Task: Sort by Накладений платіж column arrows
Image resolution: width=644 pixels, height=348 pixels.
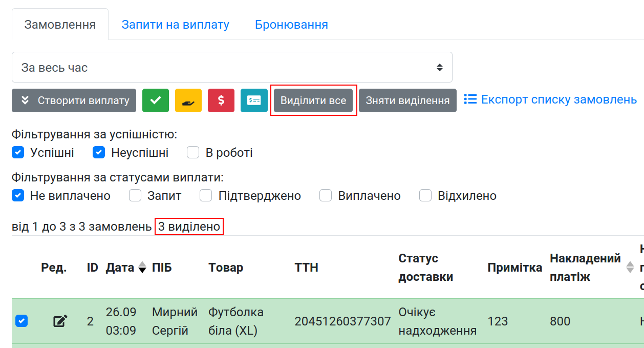Action: (x=630, y=267)
